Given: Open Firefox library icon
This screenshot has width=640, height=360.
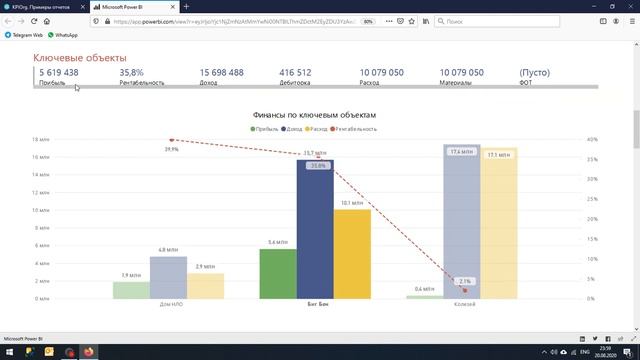Looking at the screenshot, I should (426, 21).
